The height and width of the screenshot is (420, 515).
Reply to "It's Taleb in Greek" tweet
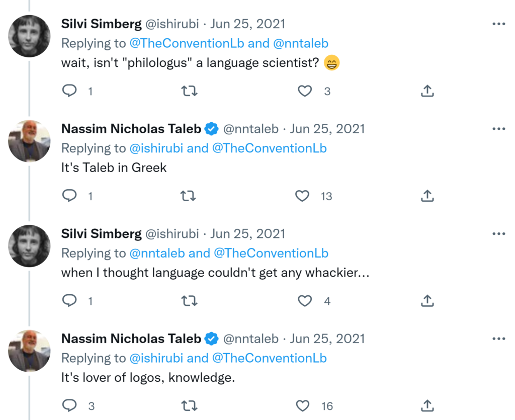tap(69, 196)
